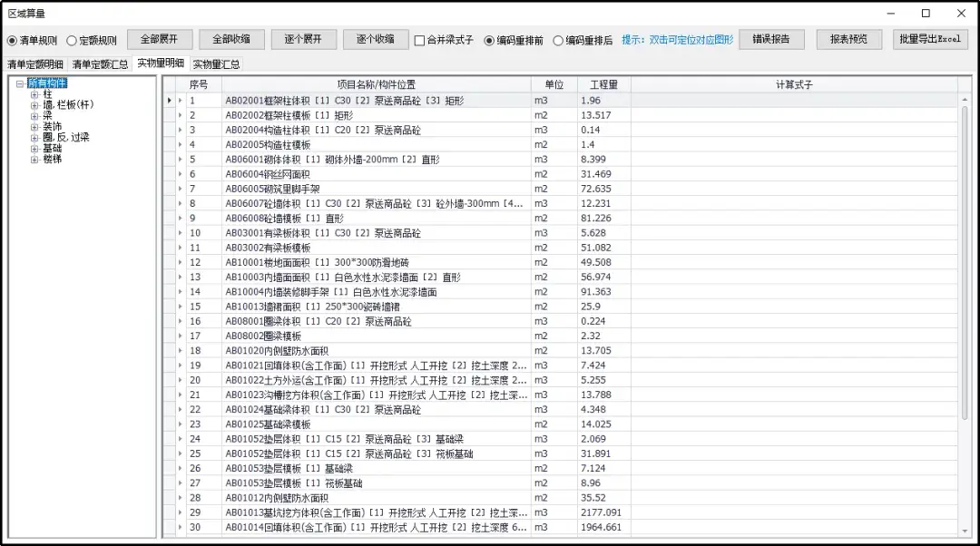980x546 pixels.
Task: Click the 项目名称/构件位置 column header
Action: click(x=377, y=84)
